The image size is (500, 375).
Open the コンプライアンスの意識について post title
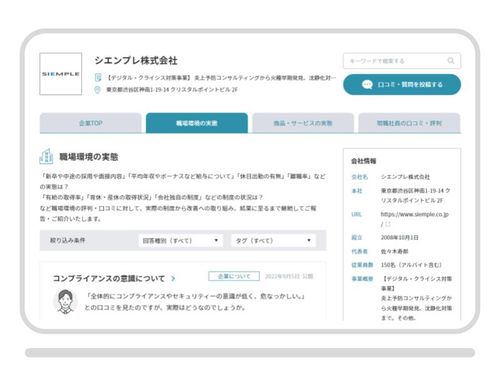pyautogui.click(x=109, y=278)
